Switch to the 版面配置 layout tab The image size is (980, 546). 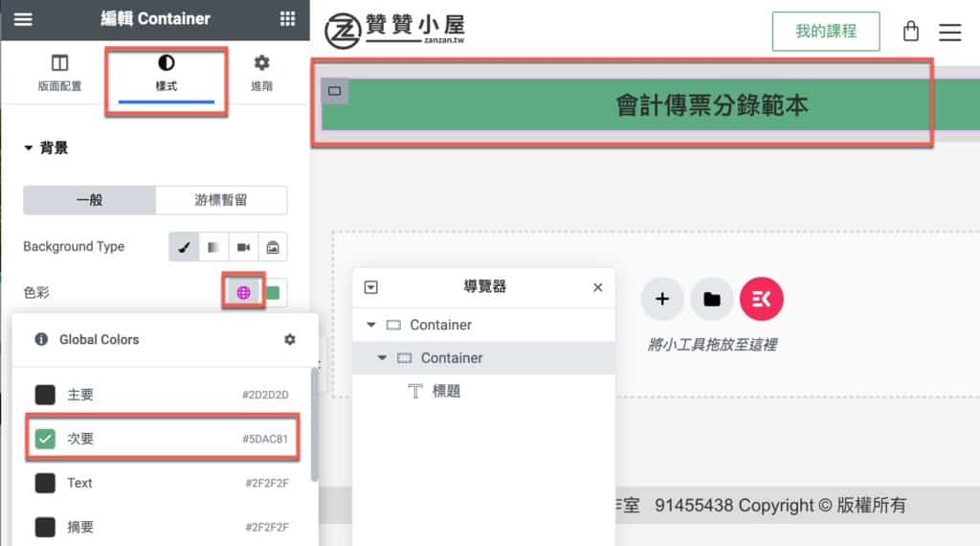pyautogui.click(x=60, y=73)
